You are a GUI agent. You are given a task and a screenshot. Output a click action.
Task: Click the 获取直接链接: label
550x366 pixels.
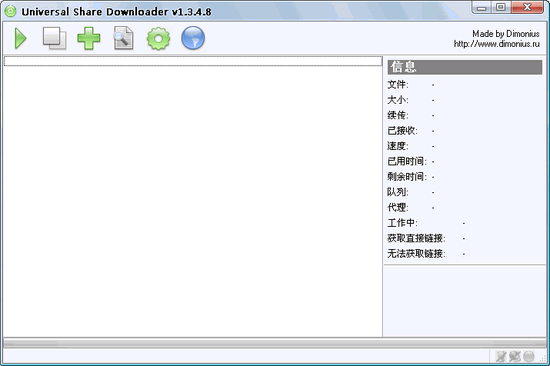[416, 238]
